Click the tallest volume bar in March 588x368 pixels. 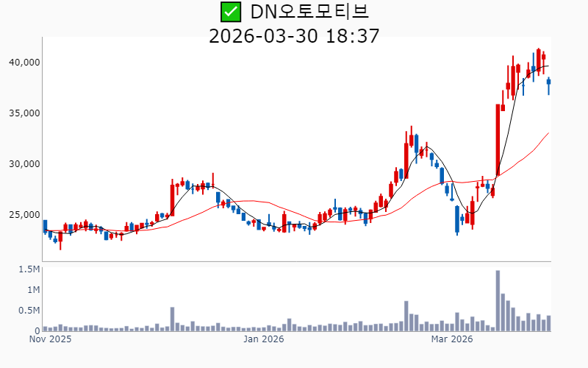498,301
